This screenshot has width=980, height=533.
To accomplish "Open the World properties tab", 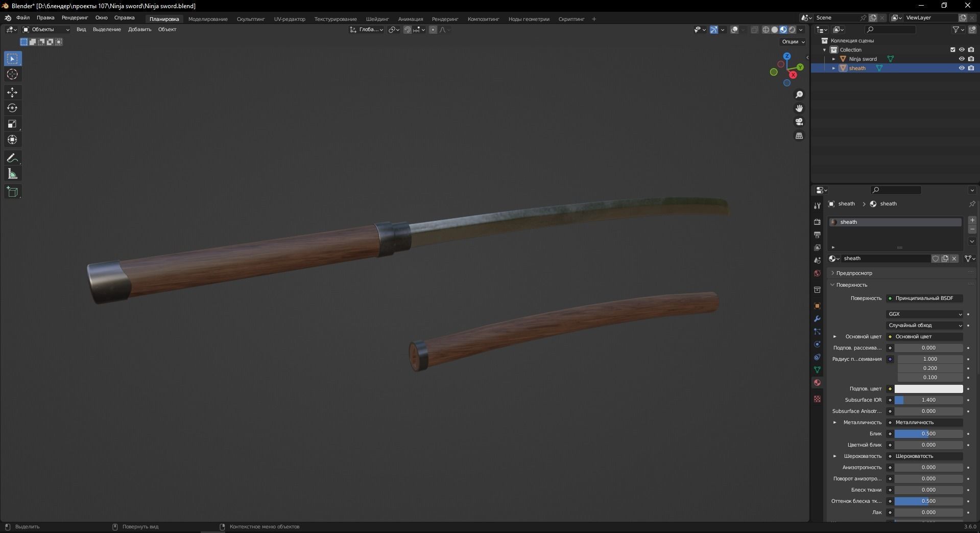I will click(x=817, y=273).
